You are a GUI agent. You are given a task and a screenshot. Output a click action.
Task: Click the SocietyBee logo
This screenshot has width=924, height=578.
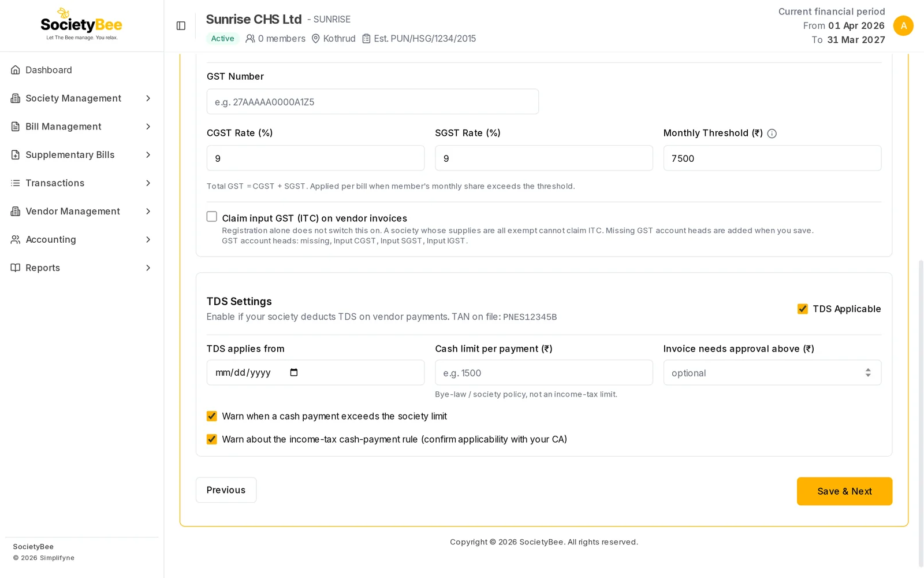[81, 24]
